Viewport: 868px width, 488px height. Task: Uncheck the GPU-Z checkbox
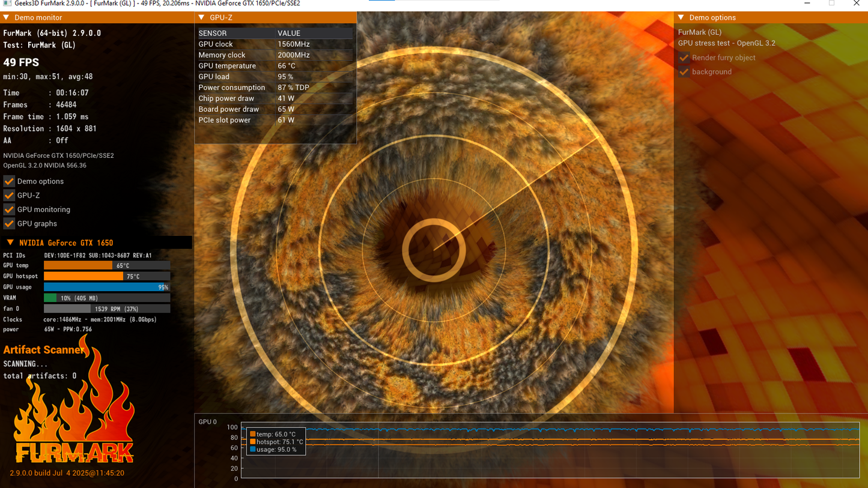(x=9, y=195)
